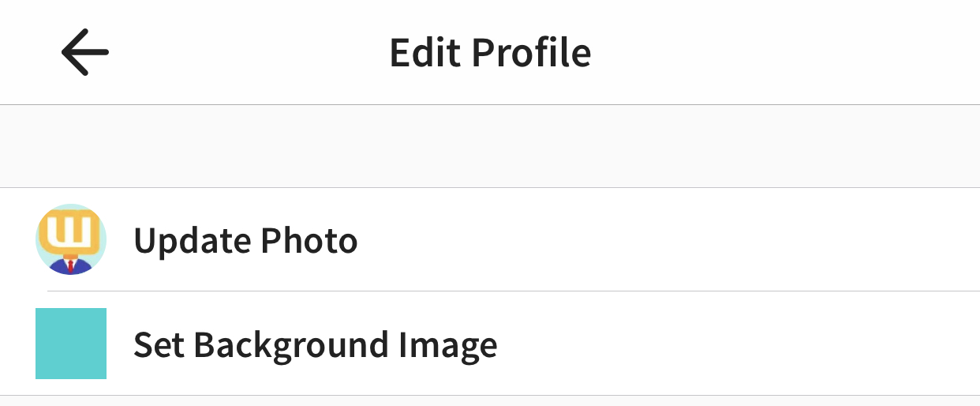Tap the word Photo in Update Photo
Viewport: 980px width, 406px height.
[x=309, y=239]
